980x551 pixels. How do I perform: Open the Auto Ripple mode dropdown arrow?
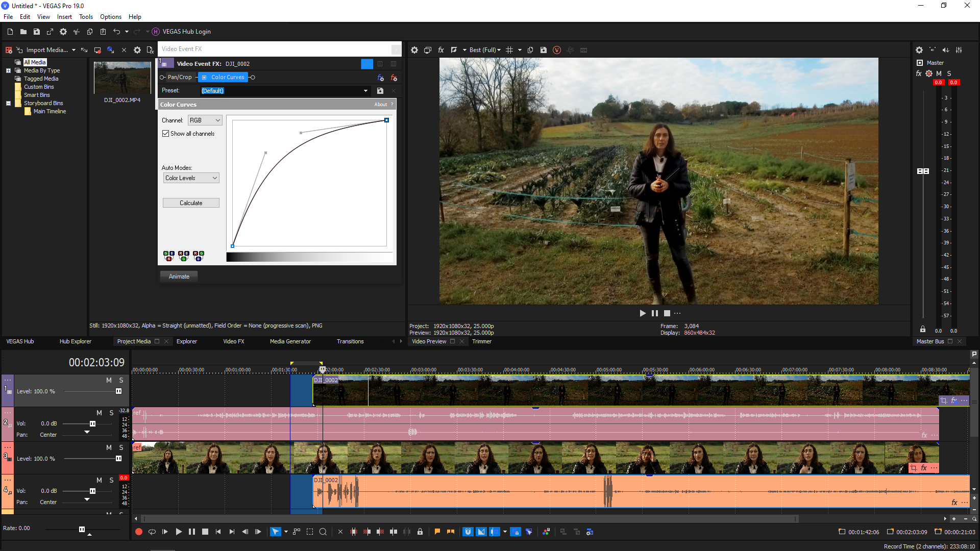[x=505, y=532]
